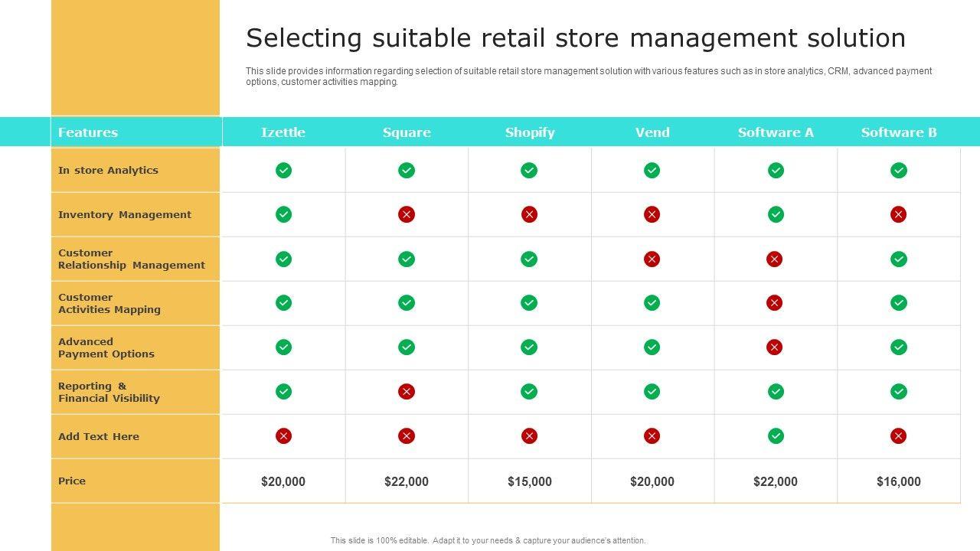Click Software A's green check in Add Text Here row
Image resolution: width=980 pixels, height=551 pixels.
coord(776,436)
